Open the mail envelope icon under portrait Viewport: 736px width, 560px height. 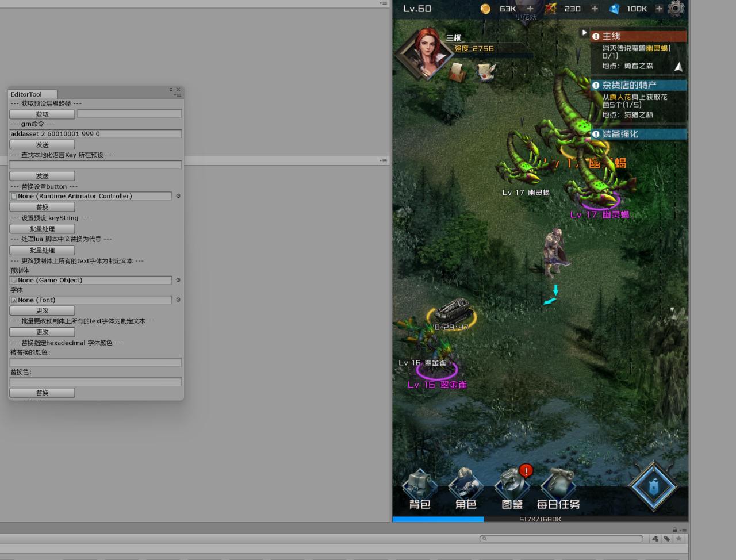click(x=457, y=72)
